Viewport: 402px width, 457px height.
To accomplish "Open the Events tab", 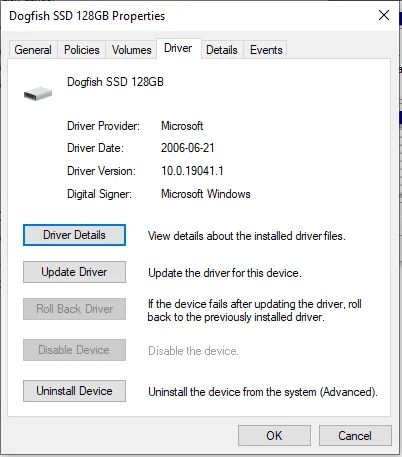I will pyautogui.click(x=266, y=50).
